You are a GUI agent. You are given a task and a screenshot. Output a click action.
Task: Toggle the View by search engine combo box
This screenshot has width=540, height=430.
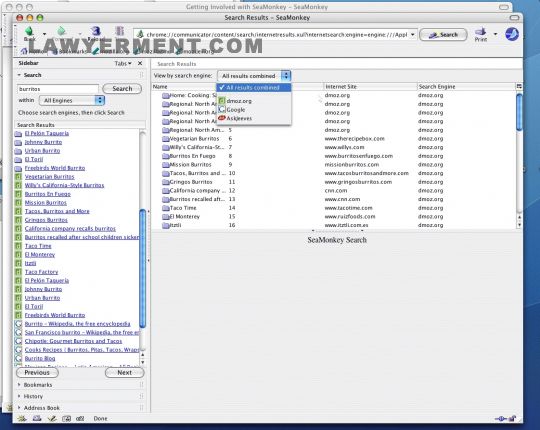(x=254, y=76)
